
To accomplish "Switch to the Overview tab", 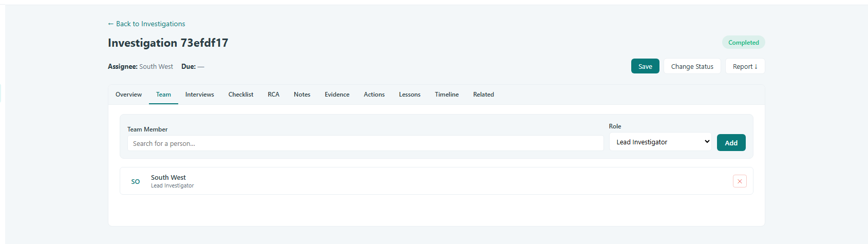I will click(128, 95).
